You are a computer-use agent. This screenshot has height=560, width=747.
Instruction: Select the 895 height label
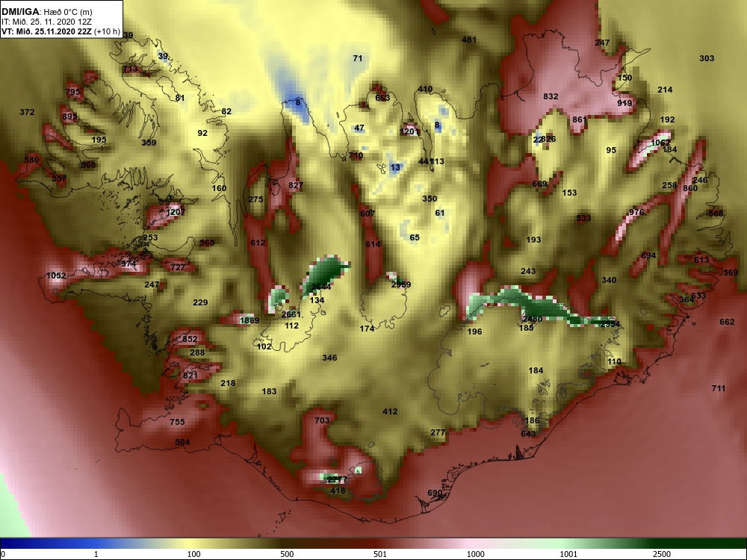click(x=69, y=116)
